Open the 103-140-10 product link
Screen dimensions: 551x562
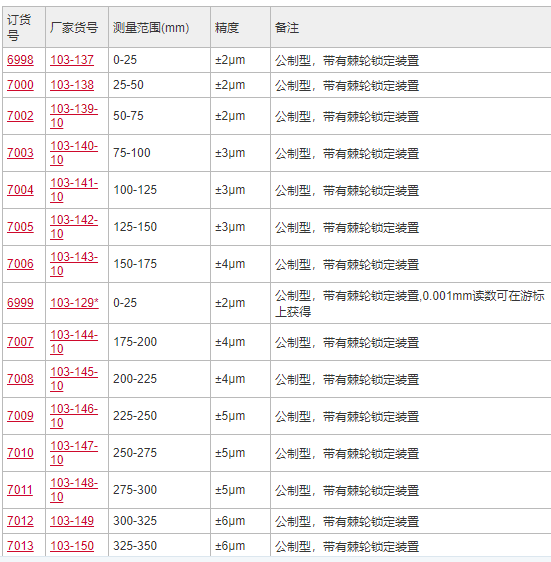(74, 153)
